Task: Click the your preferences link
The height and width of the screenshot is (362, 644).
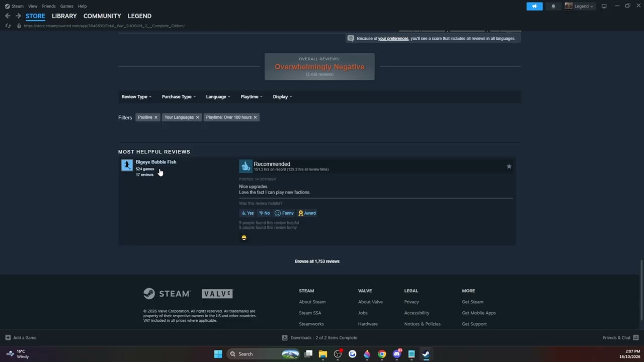Action: click(393, 39)
